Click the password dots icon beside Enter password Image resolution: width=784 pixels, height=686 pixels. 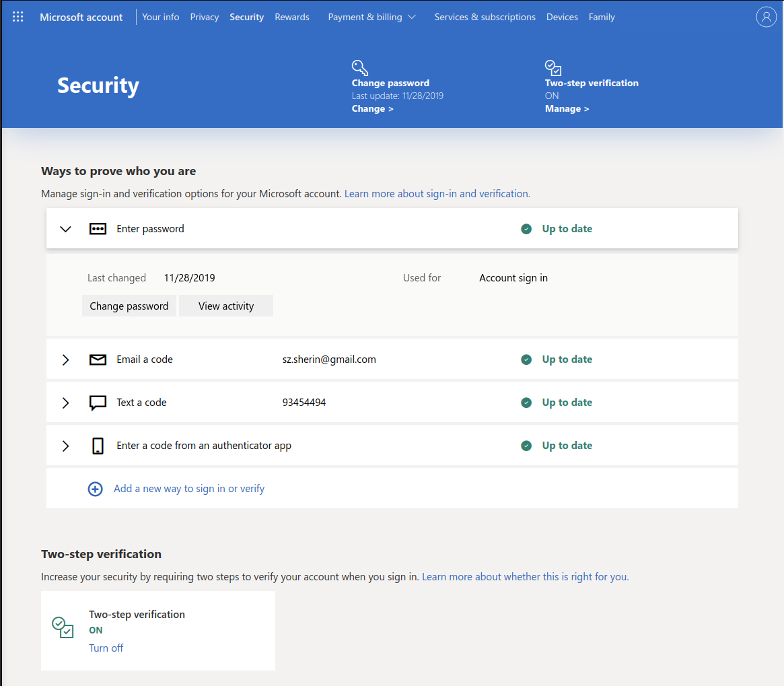tap(98, 229)
